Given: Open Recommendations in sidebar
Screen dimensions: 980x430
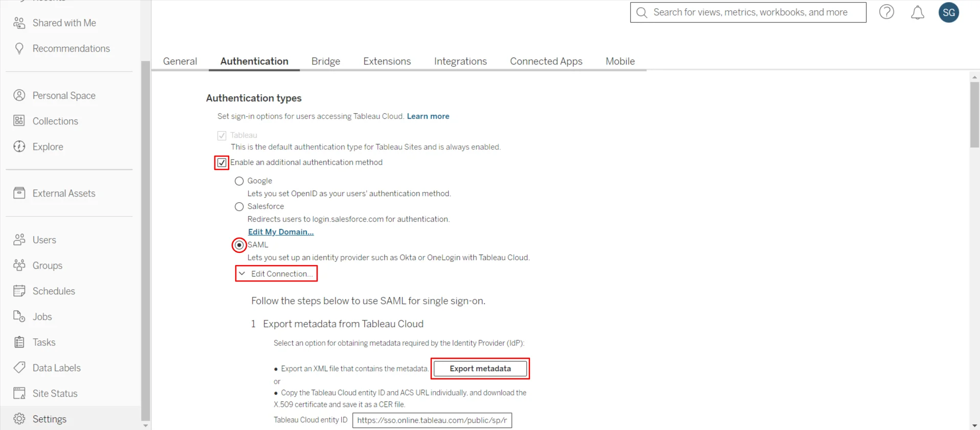Looking at the screenshot, I should coord(71,48).
